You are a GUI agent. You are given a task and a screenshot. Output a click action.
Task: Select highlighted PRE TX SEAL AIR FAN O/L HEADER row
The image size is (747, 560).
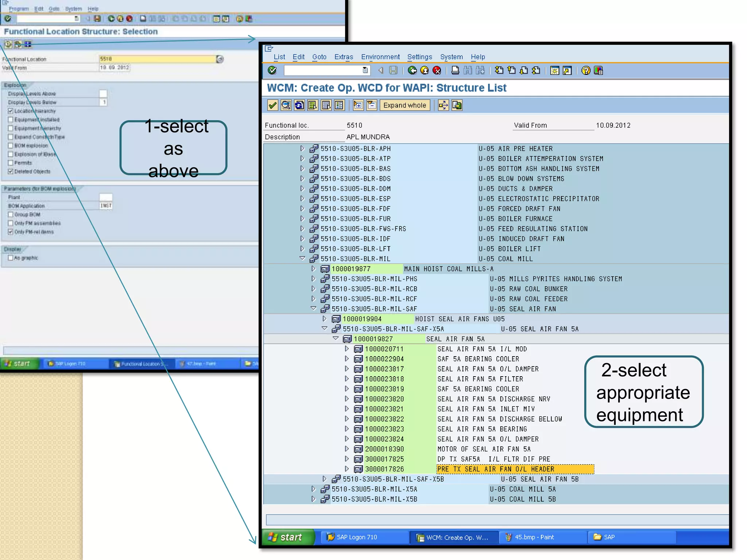515,469
